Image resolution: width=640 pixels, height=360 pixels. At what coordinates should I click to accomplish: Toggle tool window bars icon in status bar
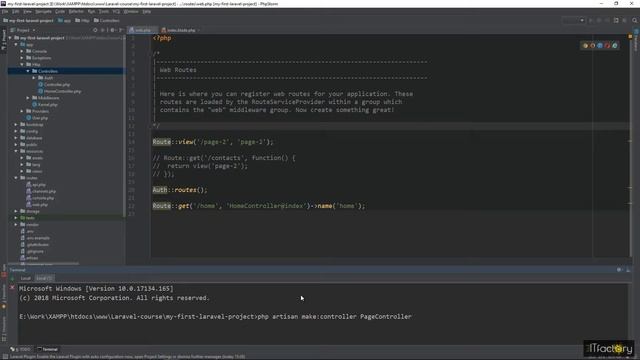pyautogui.click(x=5, y=357)
